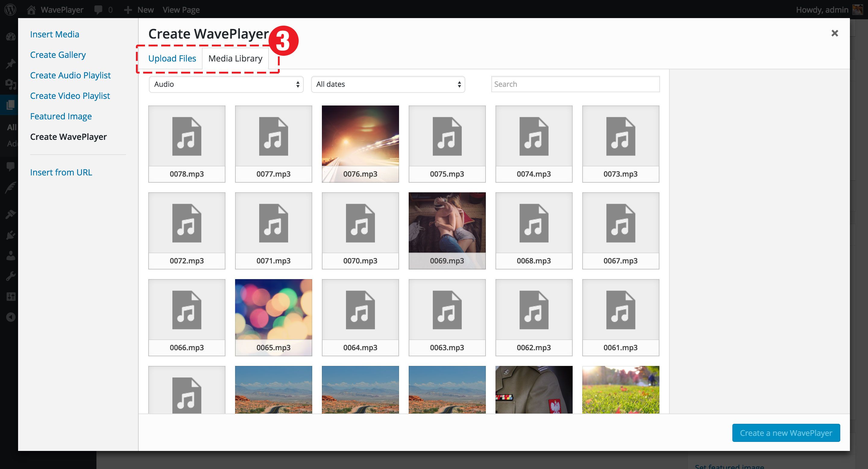
Task: Click the admin avatar icon
Action: pyautogui.click(x=857, y=9)
